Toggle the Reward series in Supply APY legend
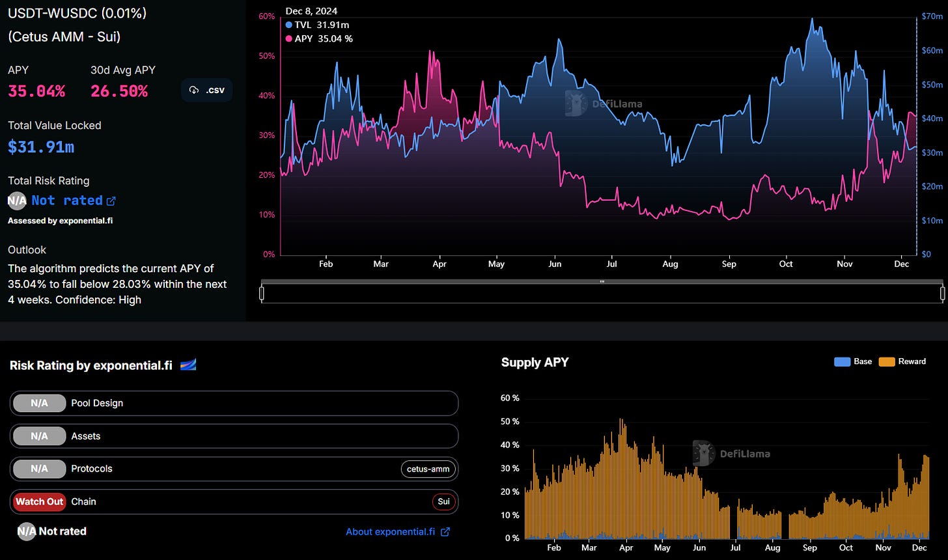 [x=902, y=361]
